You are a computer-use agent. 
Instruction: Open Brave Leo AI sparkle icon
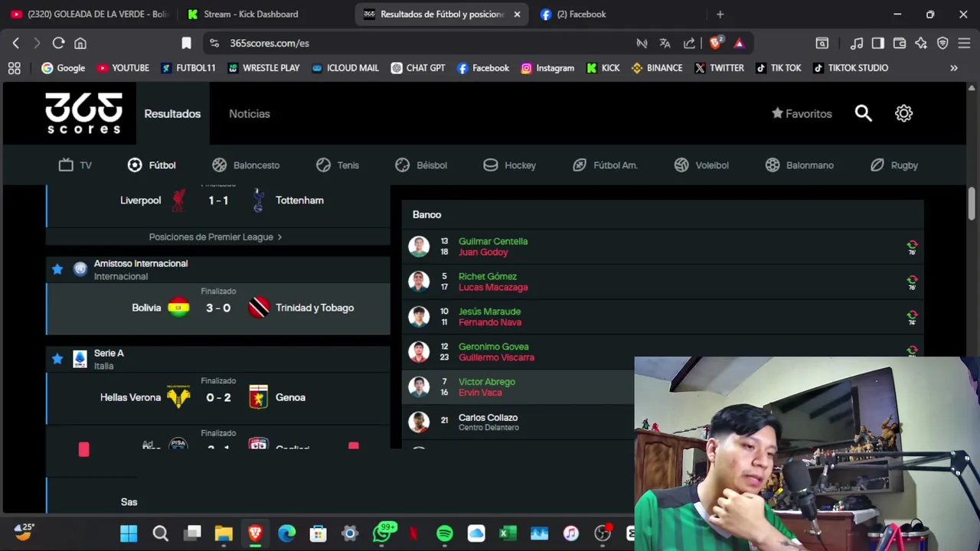pos(921,43)
